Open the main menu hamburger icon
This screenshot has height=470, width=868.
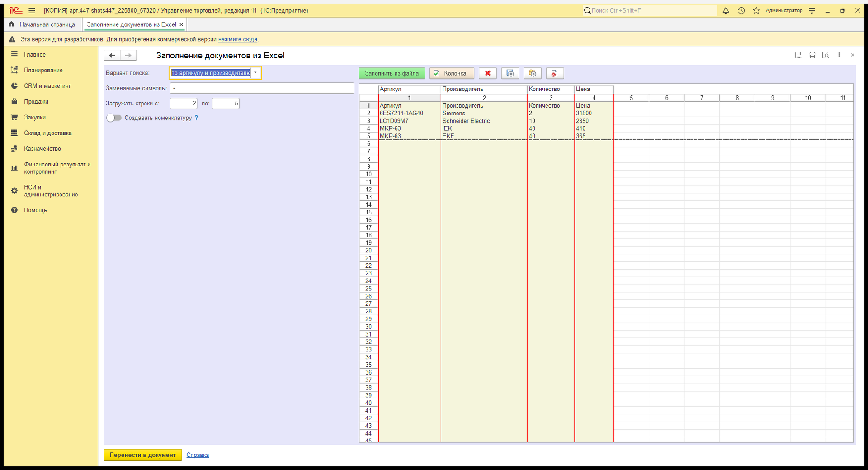click(32, 10)
